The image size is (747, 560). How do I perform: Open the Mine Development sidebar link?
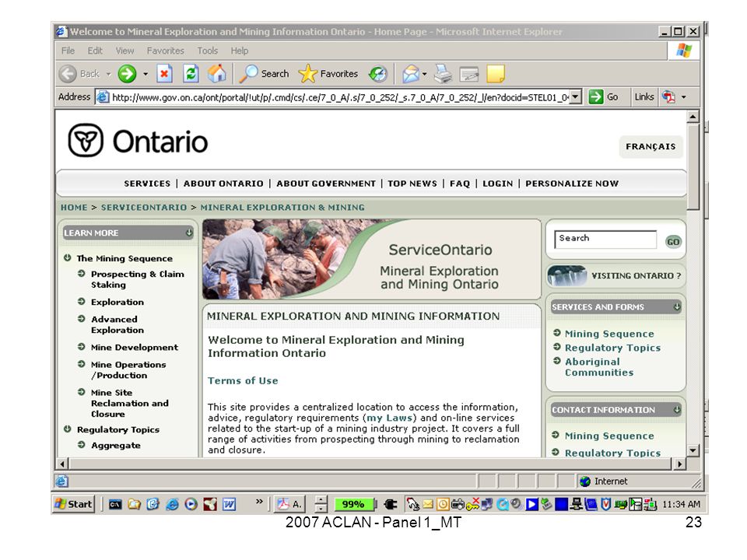click(135, 347)
